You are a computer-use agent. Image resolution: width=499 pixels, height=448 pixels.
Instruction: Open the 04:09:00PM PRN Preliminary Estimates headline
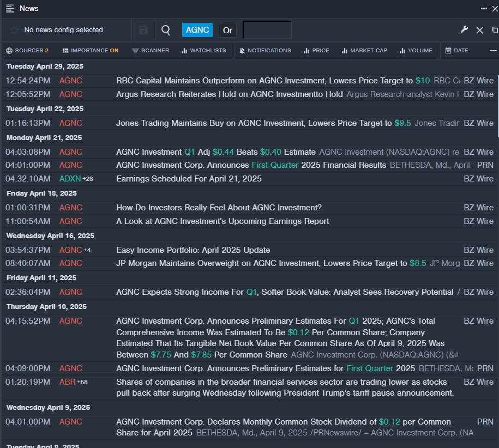pyautogui.click(x=266, y=369)
